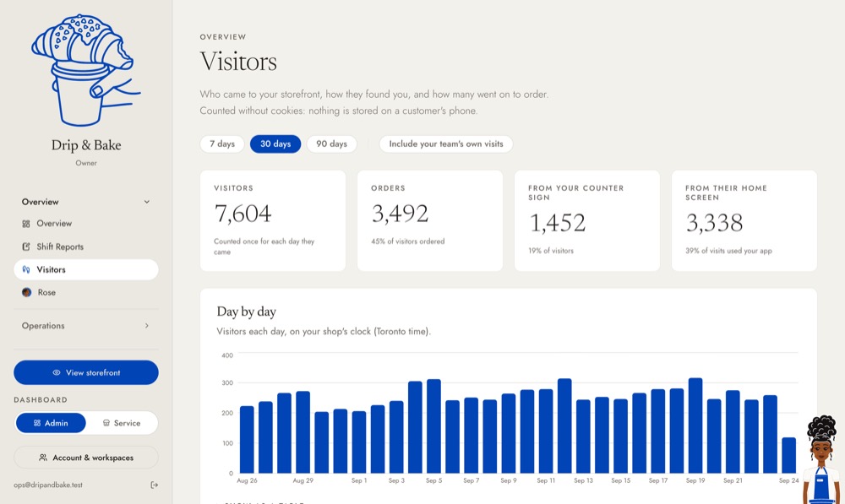Click the Orders 3,492 stat card
This screenshot has width=845, height=504.
[x=430, y=221]
